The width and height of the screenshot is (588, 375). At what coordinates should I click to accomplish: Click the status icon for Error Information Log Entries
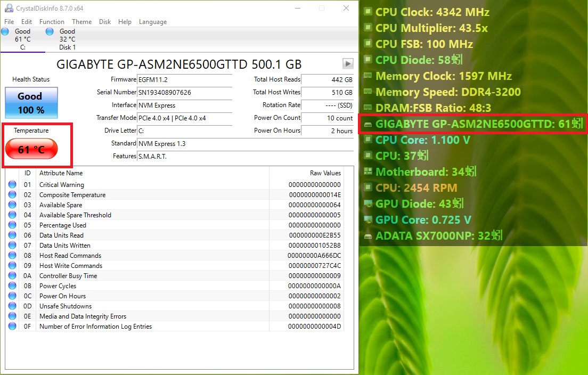(x=12, y=326)
